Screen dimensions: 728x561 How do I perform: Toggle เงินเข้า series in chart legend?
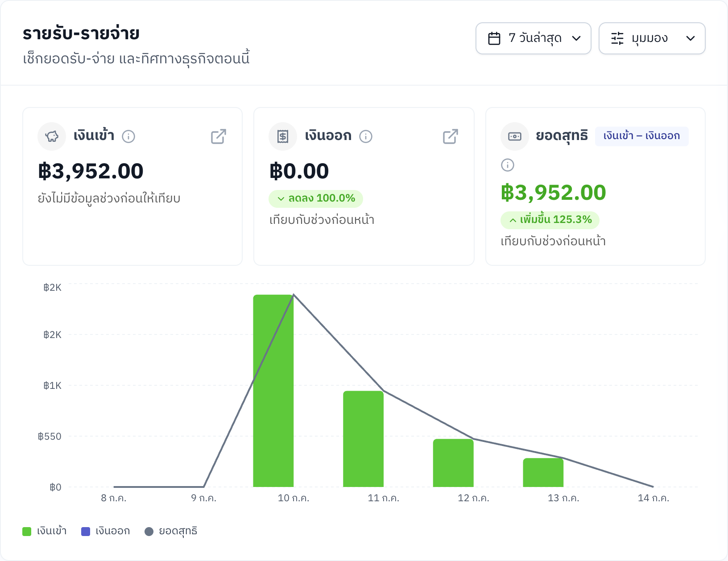[x=45, y=531]
